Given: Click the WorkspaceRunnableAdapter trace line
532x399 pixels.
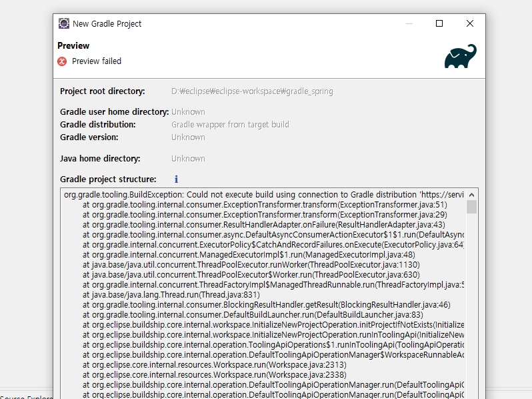Looking at the screenshot, I should click(273, 355).
